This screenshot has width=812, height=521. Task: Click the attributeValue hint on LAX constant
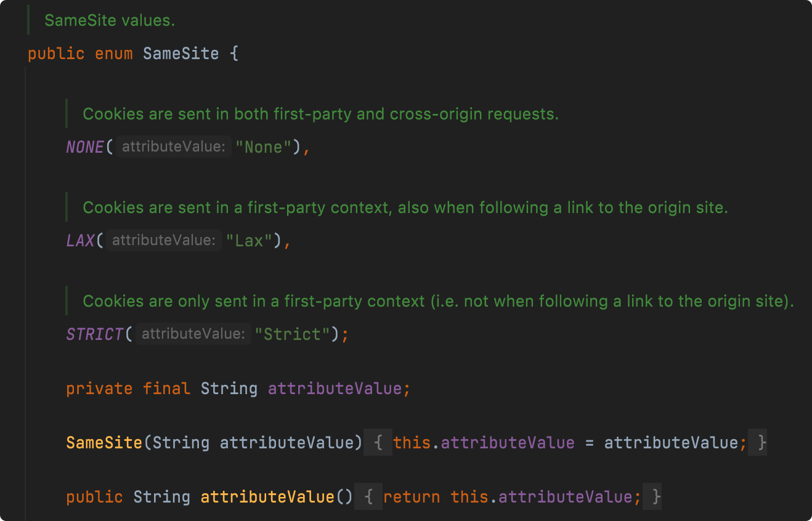click(163, 241)
